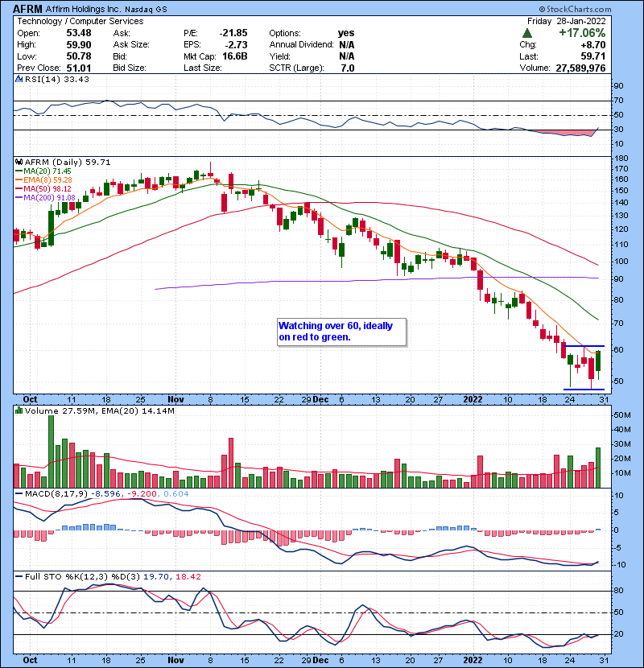Click the Volume 27.59M, EMA(20) 14.14M label
This screenshot has height=668, width=644.
(99, 411)
